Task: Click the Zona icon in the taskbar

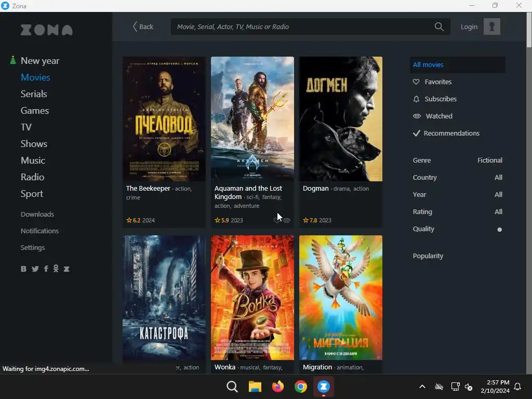Action: click(x=324, y=387)
